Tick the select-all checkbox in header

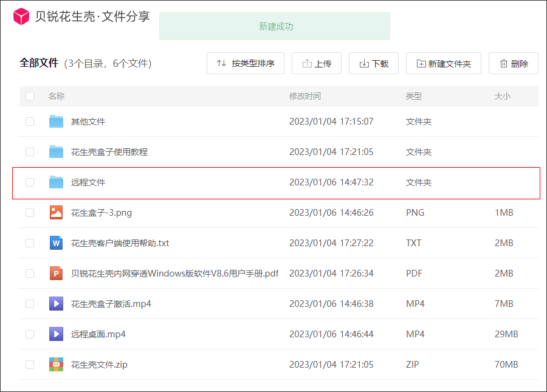point(30,96)
